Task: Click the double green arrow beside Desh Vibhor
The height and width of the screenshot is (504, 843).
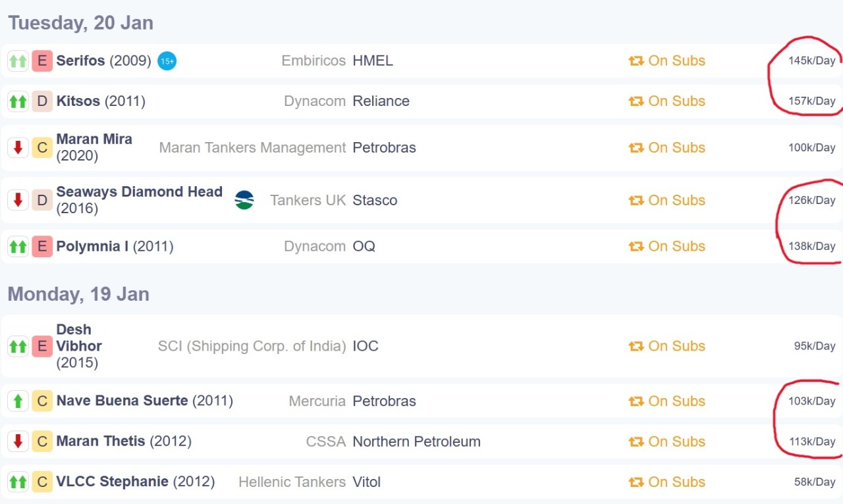Action: (18, 346)
